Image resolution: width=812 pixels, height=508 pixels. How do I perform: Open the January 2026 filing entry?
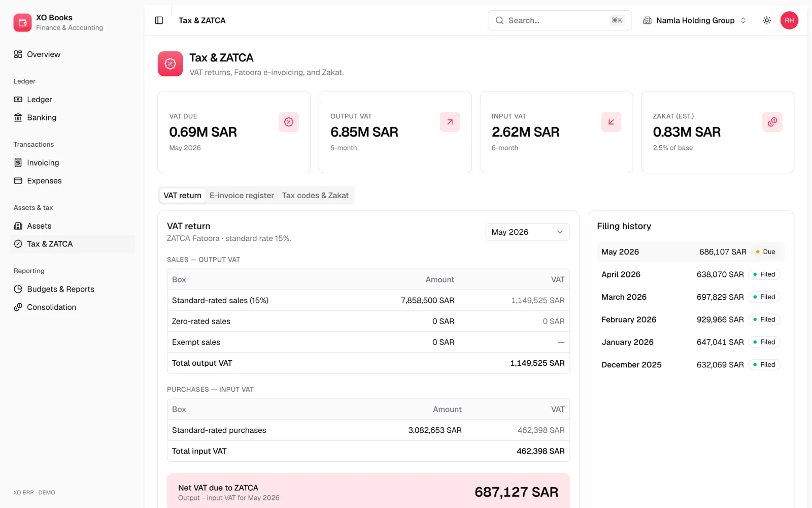pyautogui.click(x=691, y=342)
